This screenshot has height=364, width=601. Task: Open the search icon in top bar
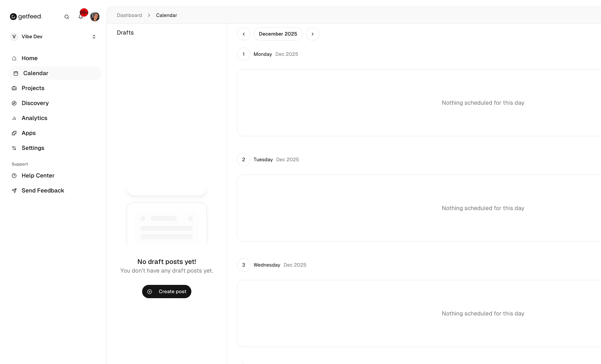tap(67, 17)
